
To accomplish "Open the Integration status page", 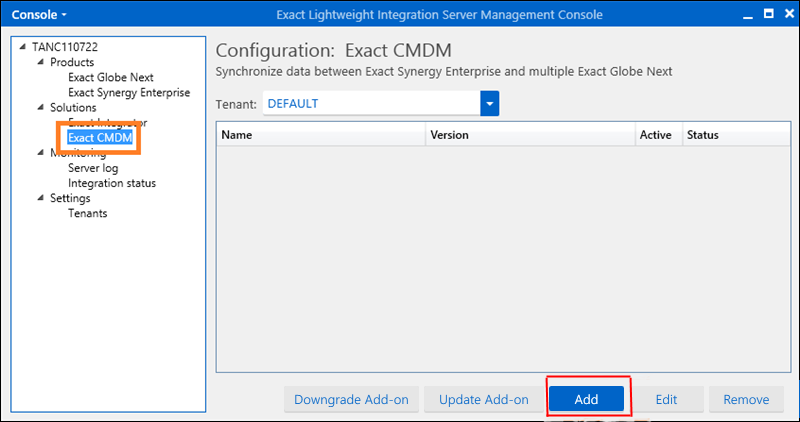I will 112,183.
